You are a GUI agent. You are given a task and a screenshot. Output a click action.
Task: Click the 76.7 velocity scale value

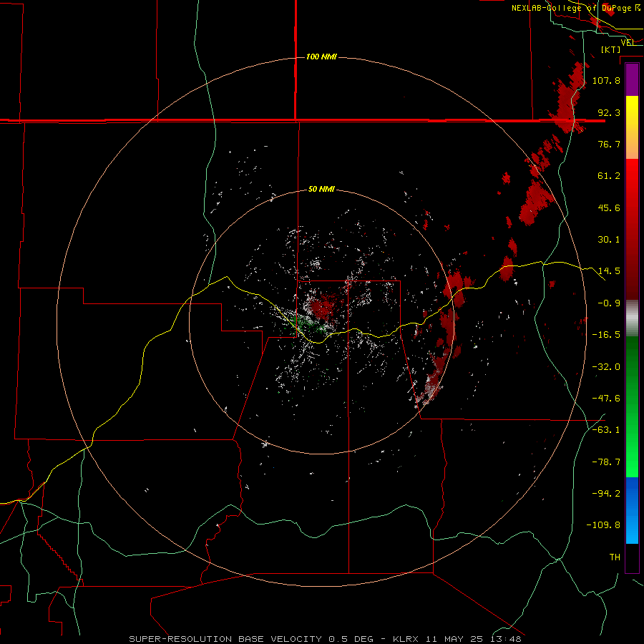(609, 144)
